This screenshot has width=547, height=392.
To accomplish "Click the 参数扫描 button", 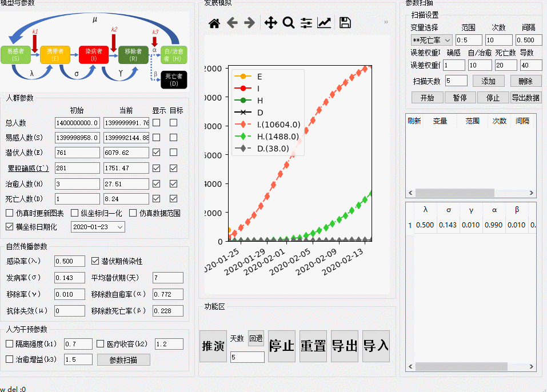I will coord(123,359).
